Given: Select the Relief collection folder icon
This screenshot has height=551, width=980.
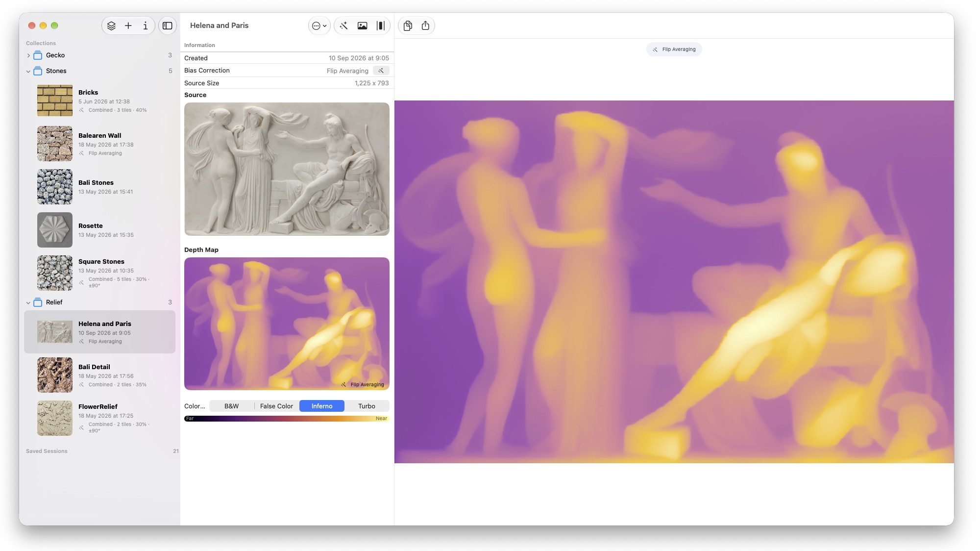Looking at the screenshot, I should (x=38, y=302).
